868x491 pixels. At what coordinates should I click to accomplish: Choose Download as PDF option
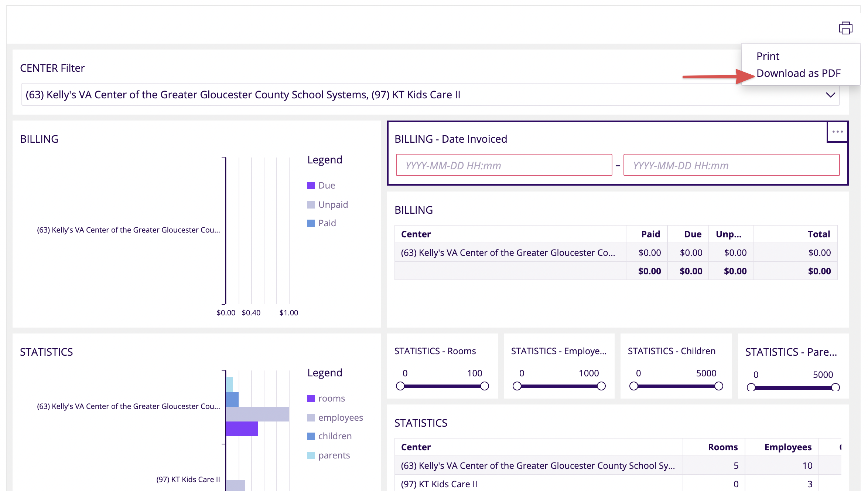click(x=799, y=73)
